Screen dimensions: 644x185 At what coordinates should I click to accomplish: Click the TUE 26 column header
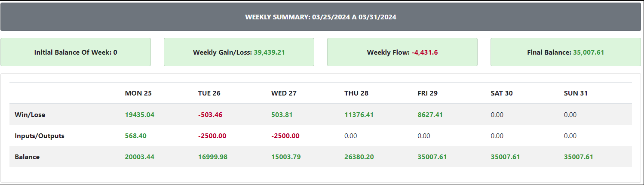point(209,93)
